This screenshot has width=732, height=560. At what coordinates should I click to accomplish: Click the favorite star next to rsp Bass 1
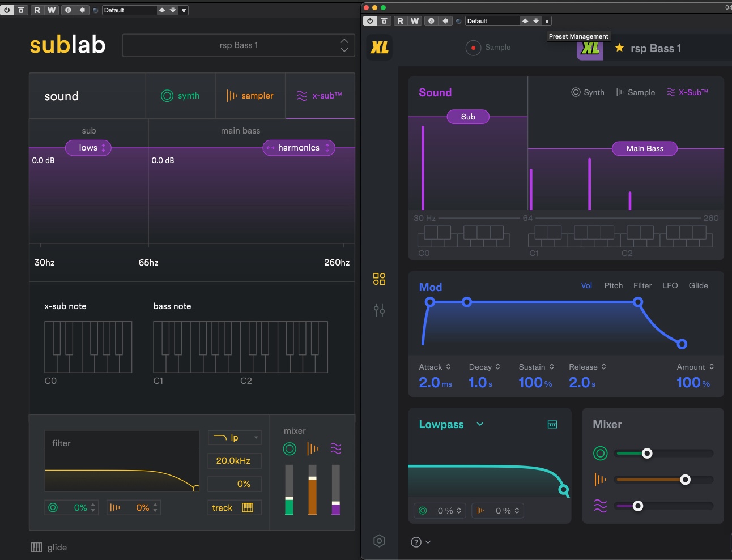pos(619,48)
